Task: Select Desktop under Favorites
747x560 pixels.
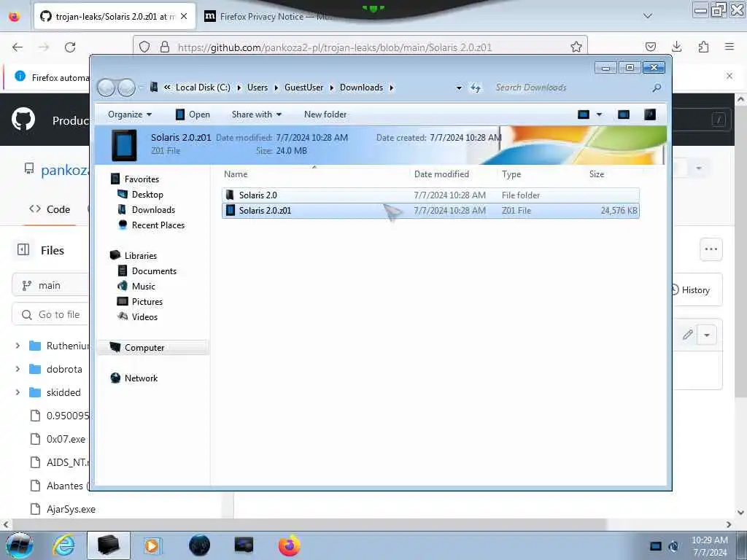Action: coord(147,194)
